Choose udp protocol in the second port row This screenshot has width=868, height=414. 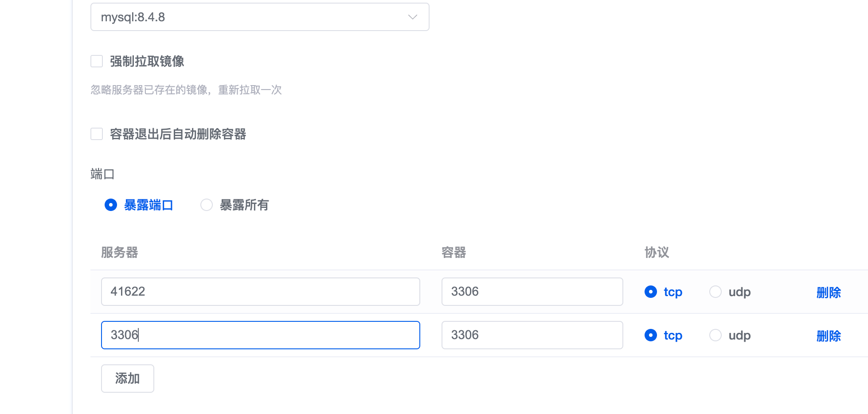tap(716, 335)
